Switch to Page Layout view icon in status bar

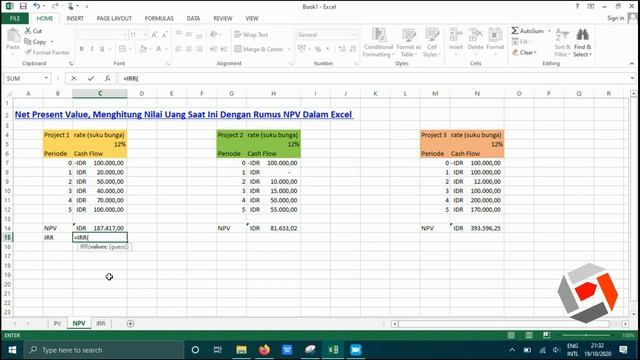(529, 335)
